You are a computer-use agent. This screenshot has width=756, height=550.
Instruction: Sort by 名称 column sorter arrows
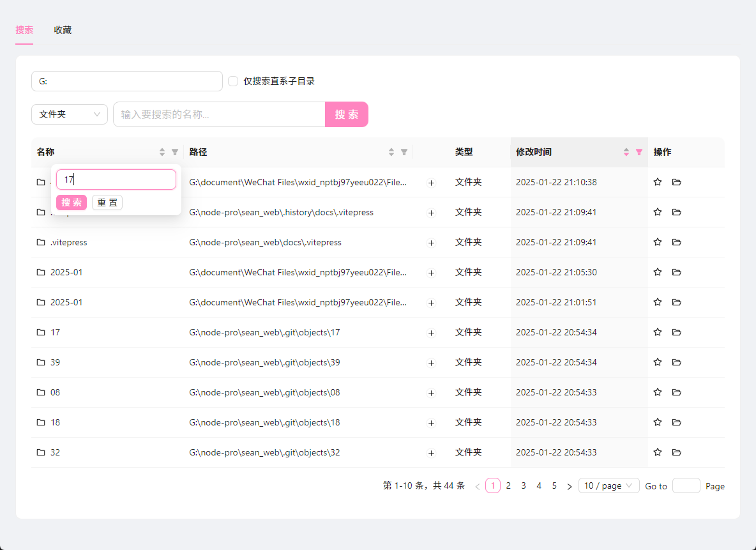[x=162, y=152]
